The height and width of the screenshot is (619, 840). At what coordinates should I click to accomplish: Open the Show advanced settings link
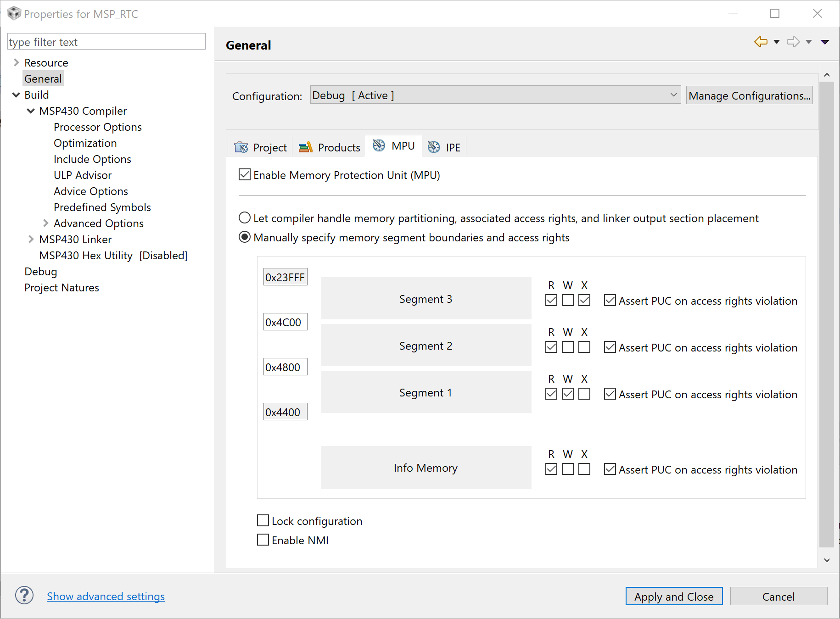(106, 596)
